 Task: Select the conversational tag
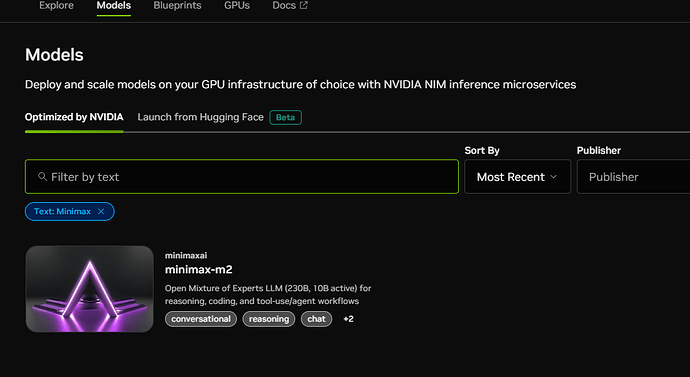pos(201,319)
